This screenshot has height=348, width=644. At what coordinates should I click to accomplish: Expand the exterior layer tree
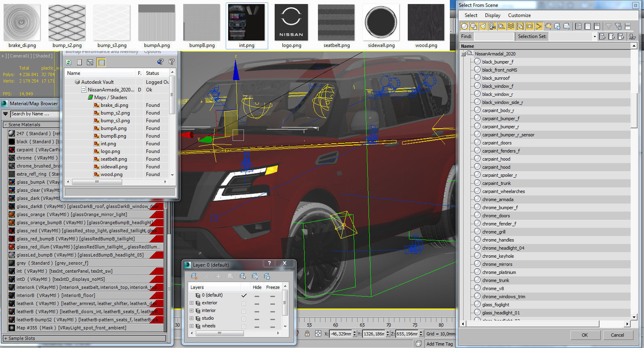(x=191, y=303)
